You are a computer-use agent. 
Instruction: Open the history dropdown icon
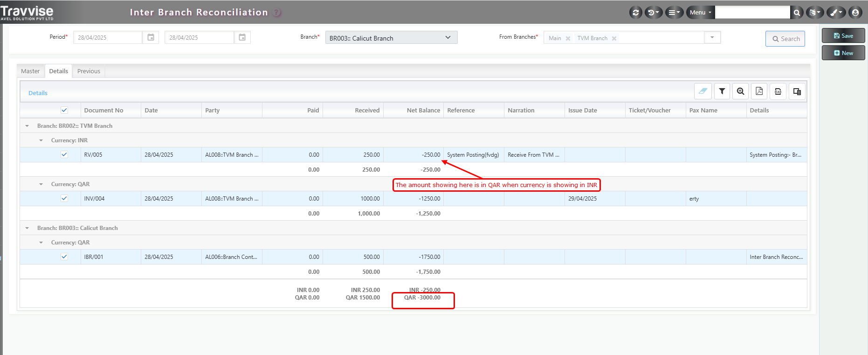click(x=653, y=13)
